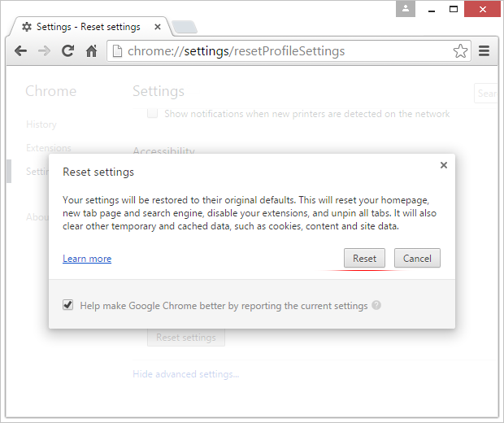This screenshot has width=504, height=423.
Task: Reload the page with the refresh icon
Action: pyautogui.click(x=67, y=50)
